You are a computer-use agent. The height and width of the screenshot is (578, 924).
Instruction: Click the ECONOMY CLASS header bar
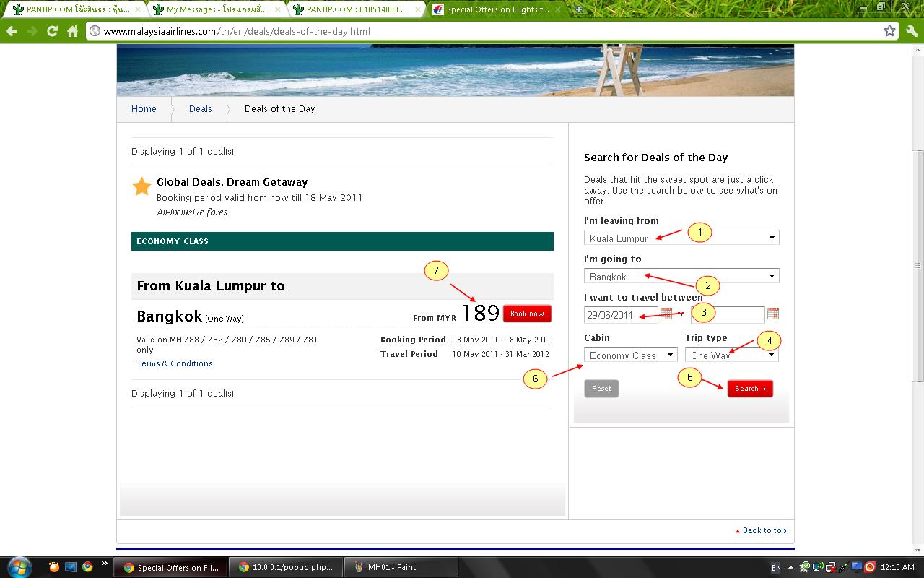(342, 241)
